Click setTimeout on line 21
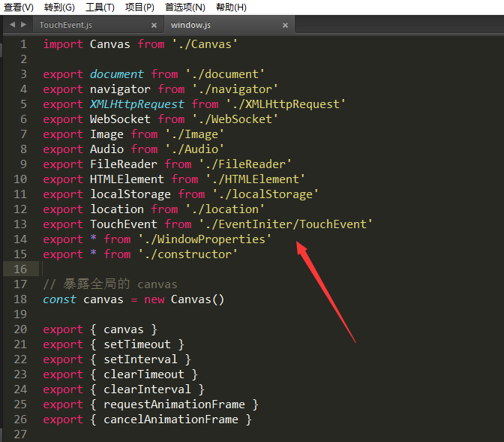 tap(137, 344)
